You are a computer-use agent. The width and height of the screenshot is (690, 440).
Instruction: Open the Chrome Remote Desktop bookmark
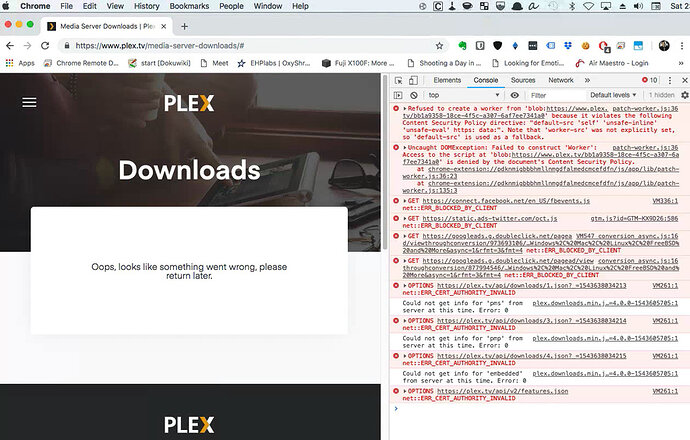point(81,63)
